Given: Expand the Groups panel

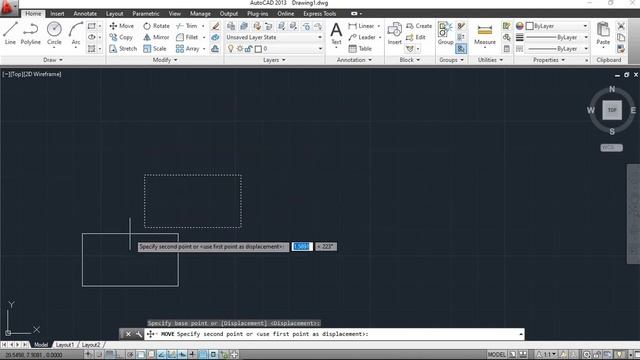Looking at the screenshot, I should [451, 60].
